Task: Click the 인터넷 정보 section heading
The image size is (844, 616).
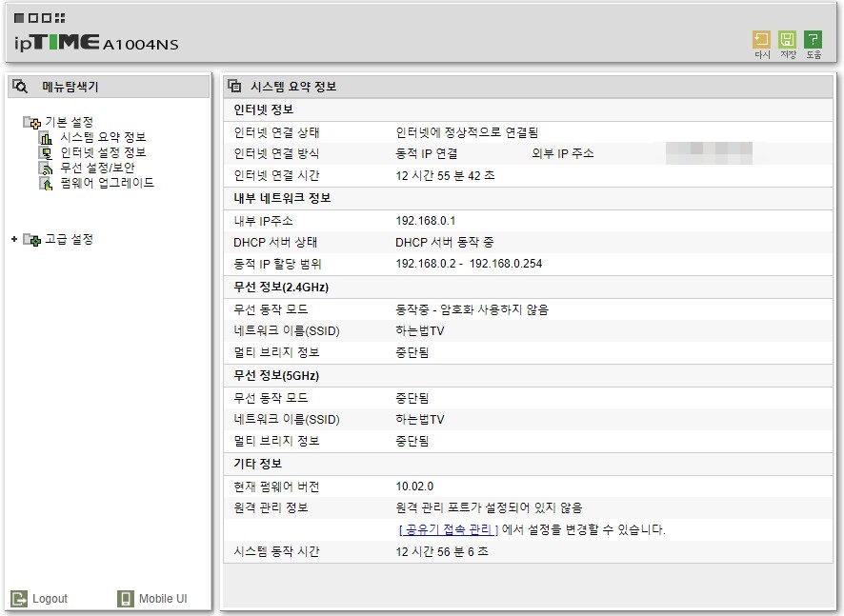Action: click(263, 109)
